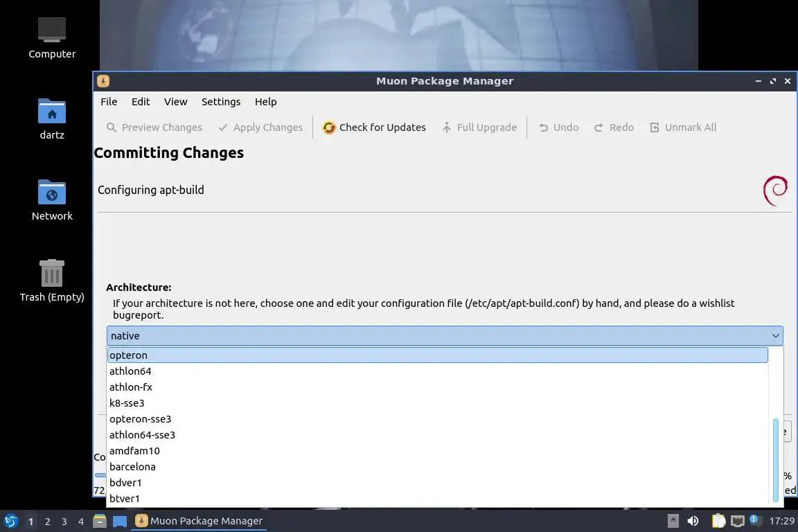Click the 17:29 taskbar clock
798x532 pixels.
pyautogui.click(x=781, y=521)
